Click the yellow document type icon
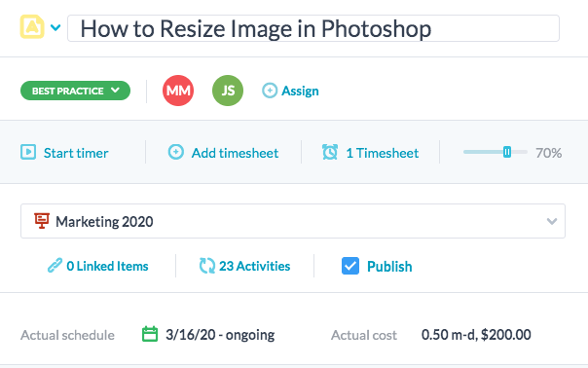 point(32,26)
